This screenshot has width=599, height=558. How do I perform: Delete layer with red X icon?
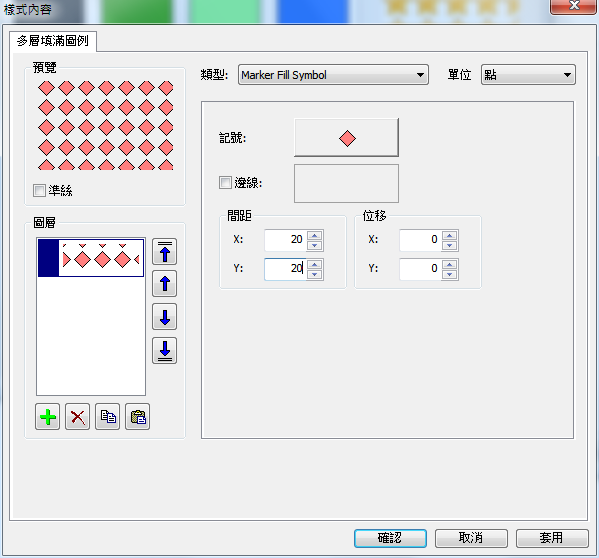[78, 417]
